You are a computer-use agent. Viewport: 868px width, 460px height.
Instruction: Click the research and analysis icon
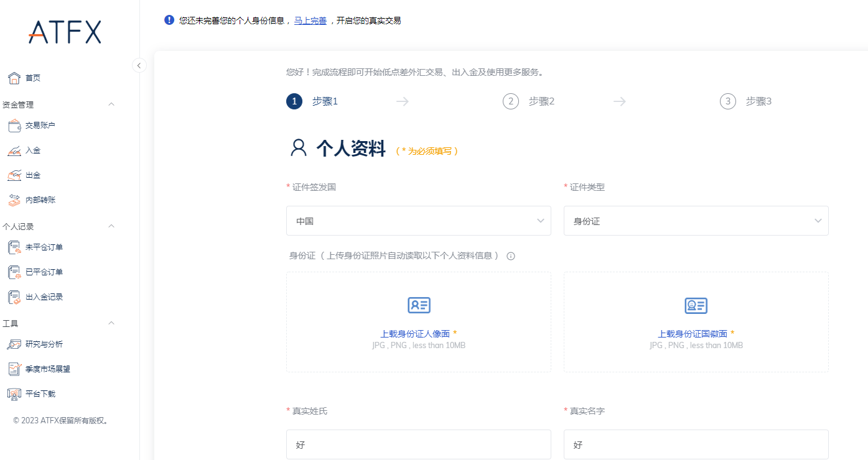14,344
